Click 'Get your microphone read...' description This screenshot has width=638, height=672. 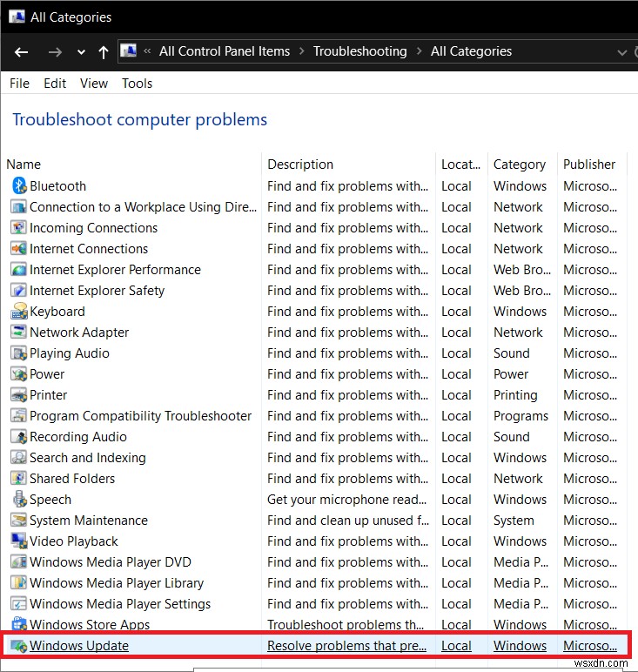point(347,500)
